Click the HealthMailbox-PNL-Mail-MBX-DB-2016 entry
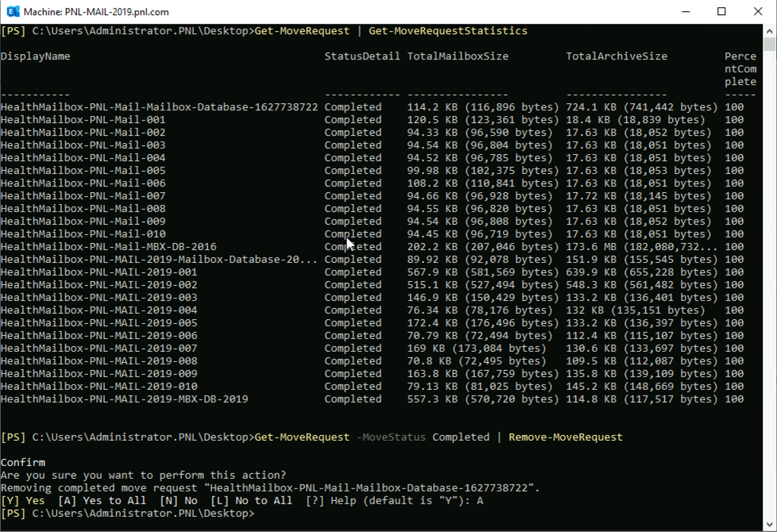The image size is (777, 532). pos(109,247)
